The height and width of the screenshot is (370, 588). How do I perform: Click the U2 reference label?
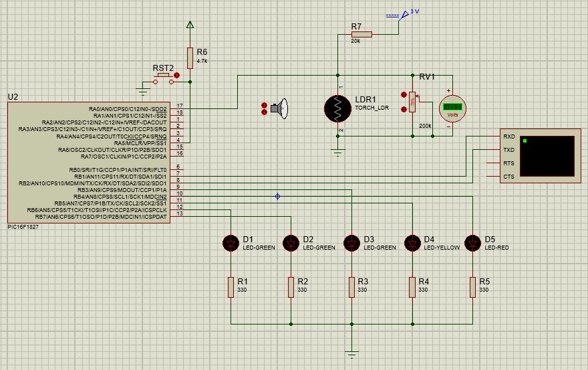pyautogui.click(x=13, y=97)
